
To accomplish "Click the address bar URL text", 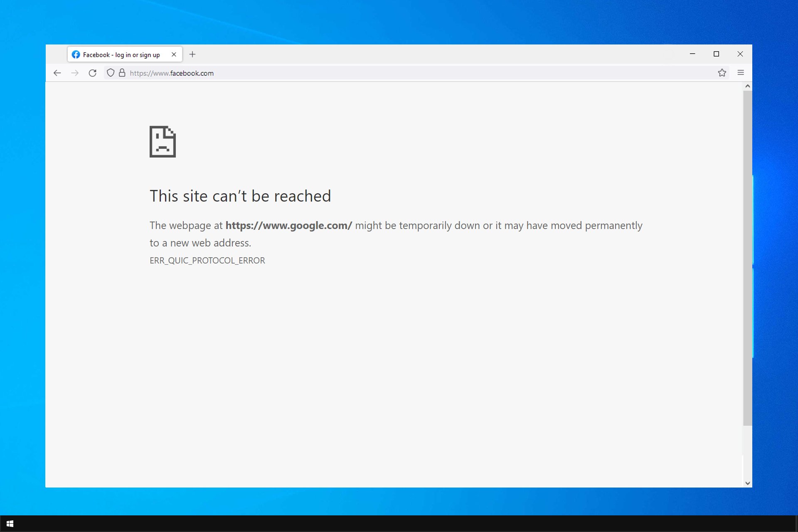I will click(172, 72).
